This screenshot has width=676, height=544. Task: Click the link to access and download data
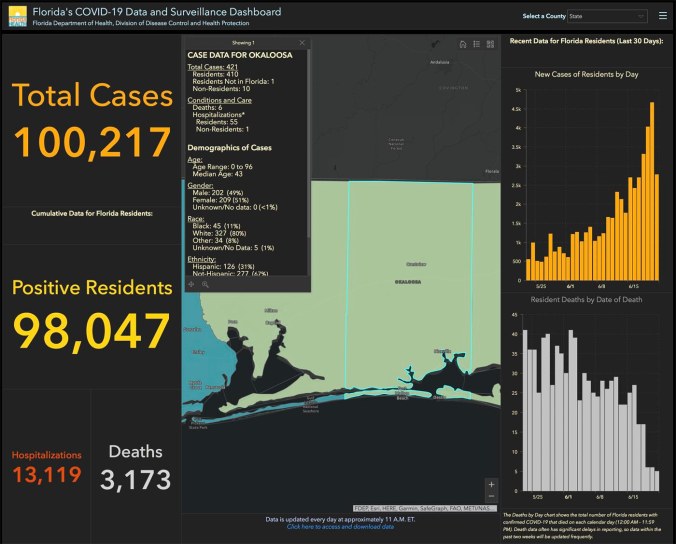click(340, 526)
